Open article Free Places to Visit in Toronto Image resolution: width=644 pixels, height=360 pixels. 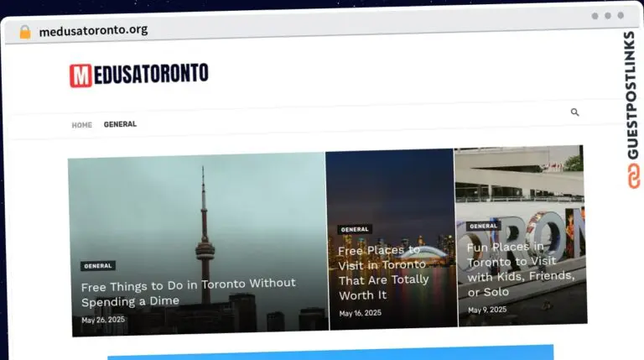click(383, 273)
